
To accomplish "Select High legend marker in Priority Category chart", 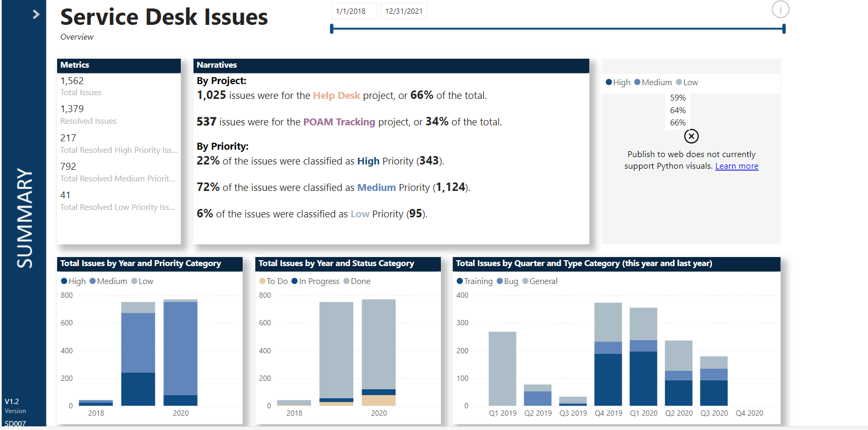I will pyautogui.click(x=64, y=281).
